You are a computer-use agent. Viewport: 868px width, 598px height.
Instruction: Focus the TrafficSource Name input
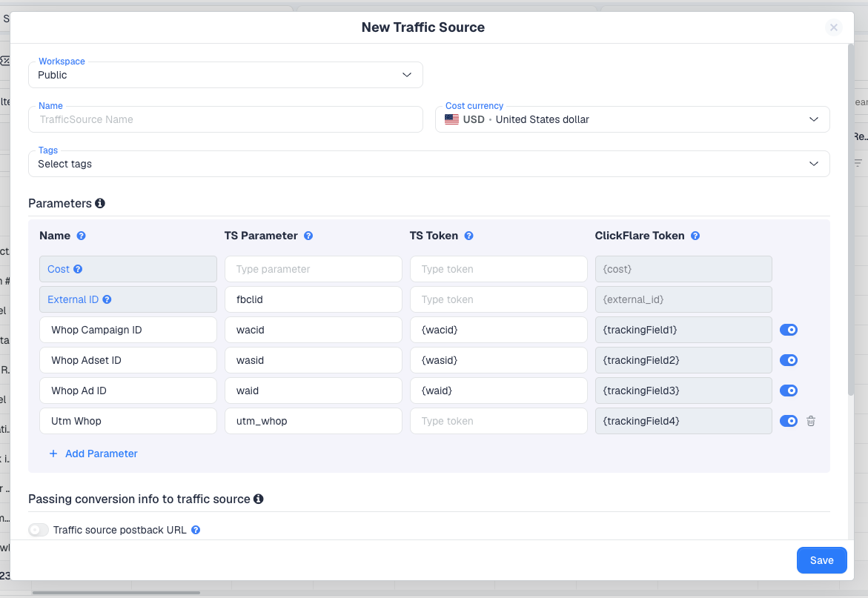[x=225, y=119]
